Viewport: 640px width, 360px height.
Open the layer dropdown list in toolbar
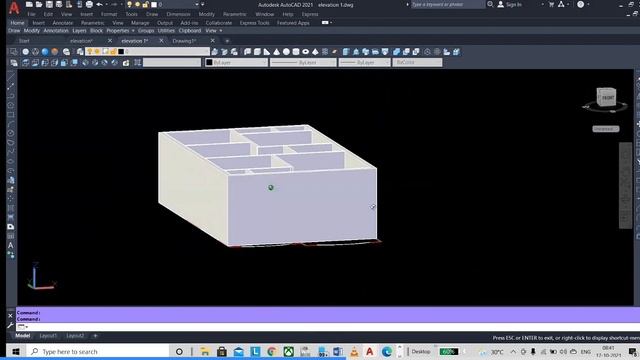[148, 51]
